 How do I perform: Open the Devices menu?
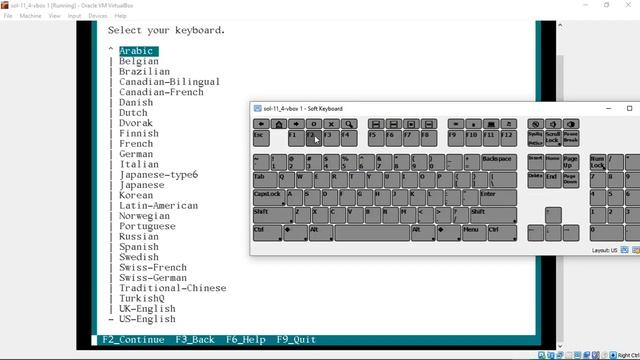coord(98,16)
